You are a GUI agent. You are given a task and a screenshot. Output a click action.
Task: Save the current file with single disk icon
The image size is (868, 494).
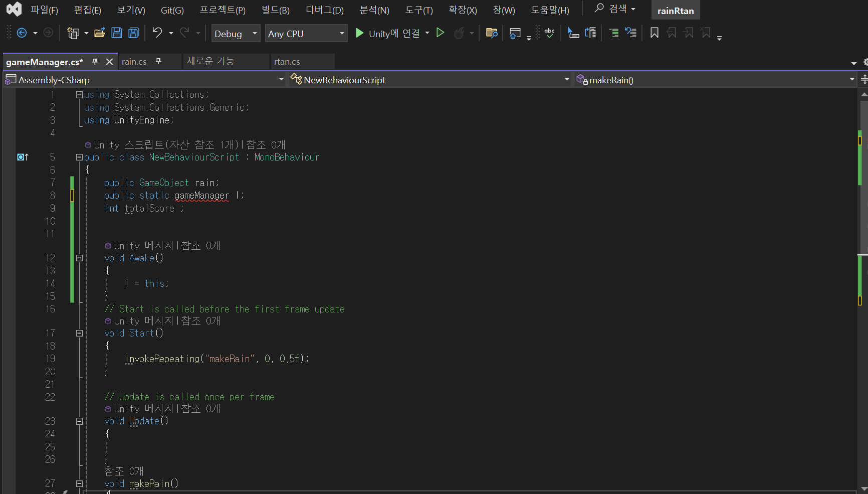click(x=117, y=33)
